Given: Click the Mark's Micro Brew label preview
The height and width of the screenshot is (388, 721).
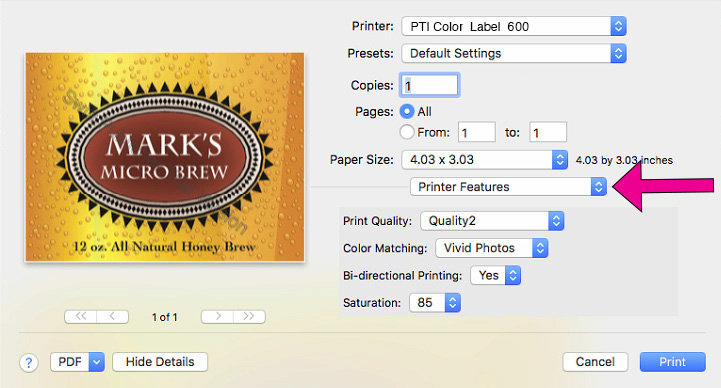Looking at the screenshot, I should click(x=165, y=157).
